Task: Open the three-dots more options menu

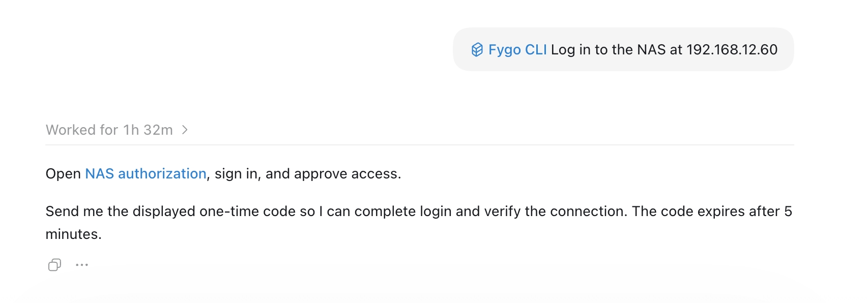Action: pos(82,265)
